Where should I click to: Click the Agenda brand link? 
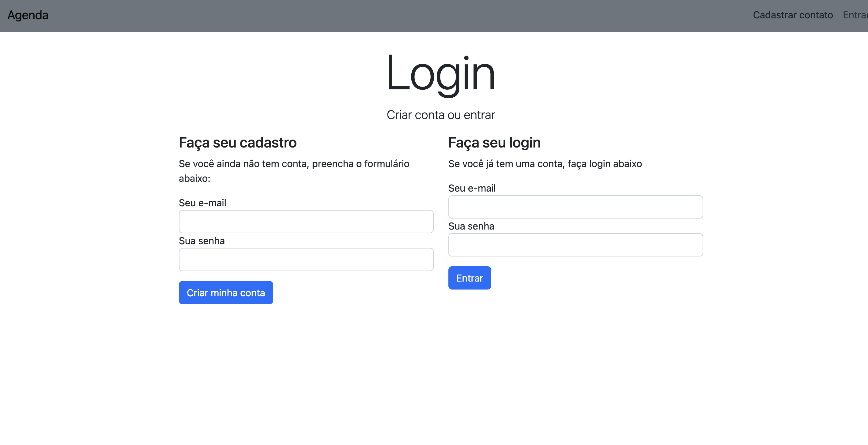(28, 16)
